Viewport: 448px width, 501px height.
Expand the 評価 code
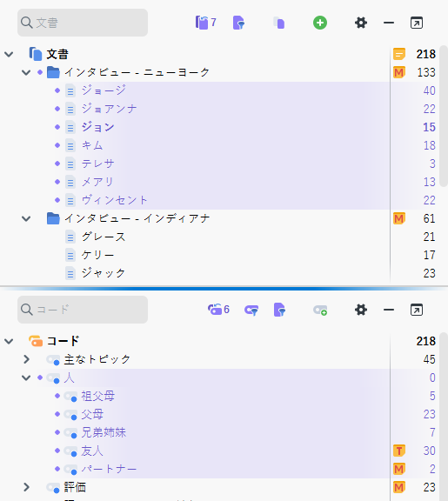[x=26, y=487]
